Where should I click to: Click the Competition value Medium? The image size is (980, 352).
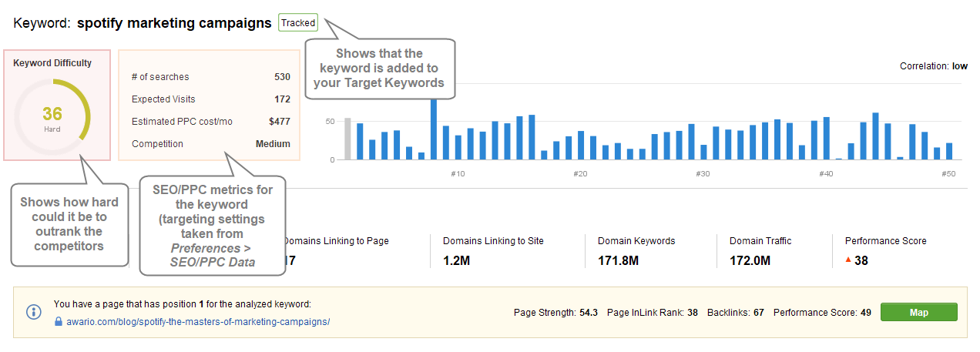(273, 144)
